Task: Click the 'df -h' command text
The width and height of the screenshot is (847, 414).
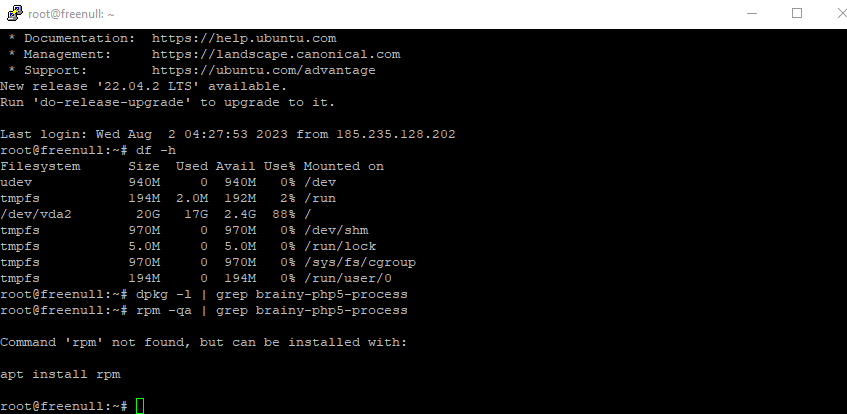Action: click(x=156, y=150)
